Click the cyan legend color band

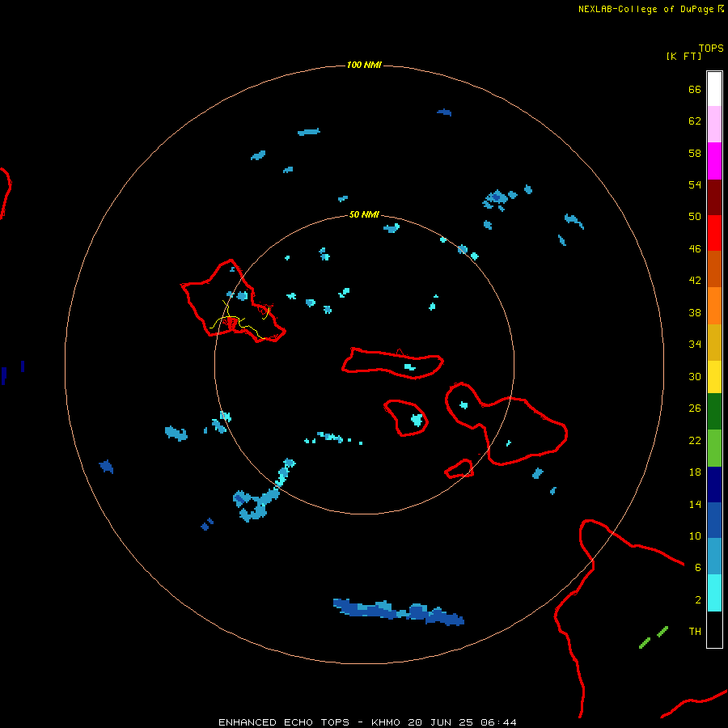[714, 593]
